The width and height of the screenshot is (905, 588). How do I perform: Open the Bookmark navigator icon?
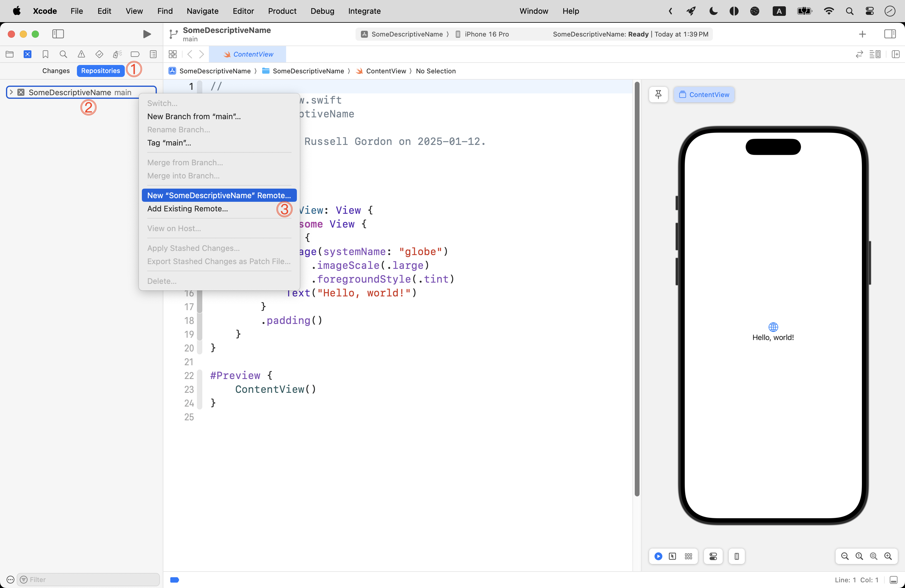pyautogui.click(x=45, y=54)
